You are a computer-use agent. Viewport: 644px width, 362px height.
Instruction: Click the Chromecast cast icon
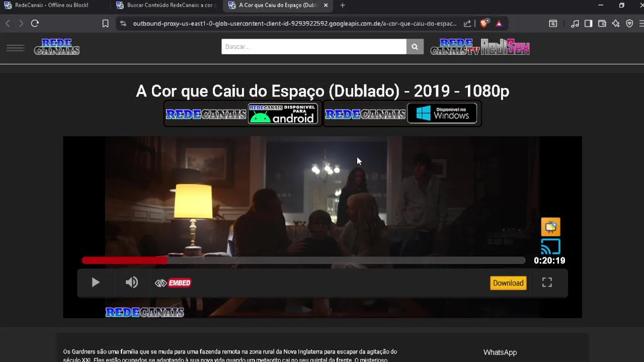[550, 247]
